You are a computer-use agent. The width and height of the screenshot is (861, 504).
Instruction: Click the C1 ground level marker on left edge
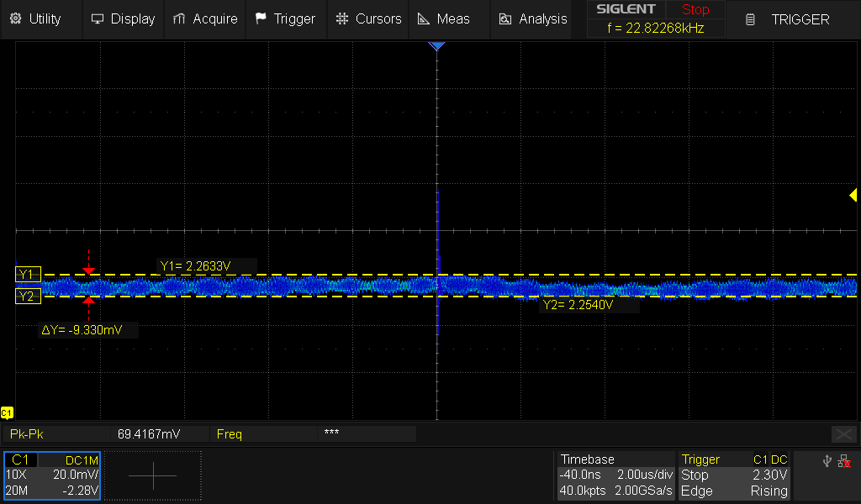pyautogui.click(x=7, y=412)
